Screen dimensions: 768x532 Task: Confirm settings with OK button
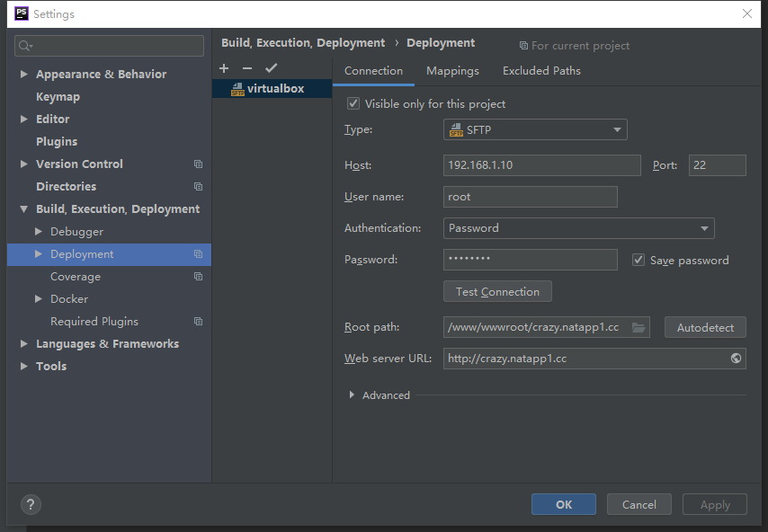(x=563, y=505)
